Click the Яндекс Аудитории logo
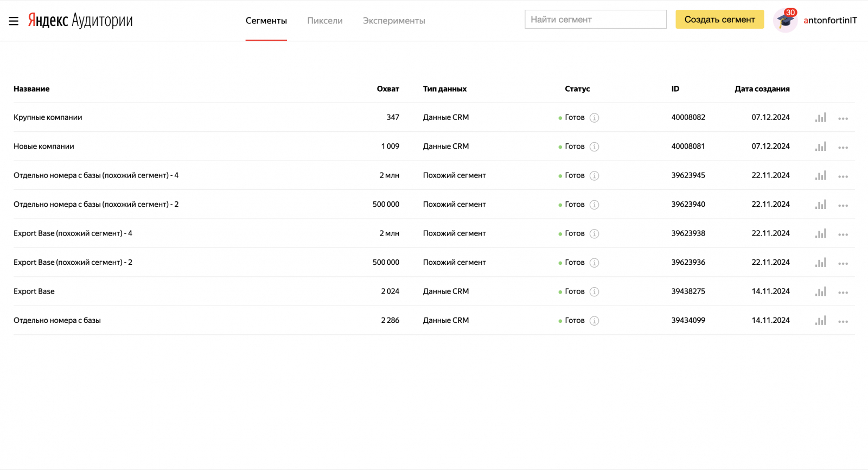Screen dimensions: 868x470 tap(80, 21)
